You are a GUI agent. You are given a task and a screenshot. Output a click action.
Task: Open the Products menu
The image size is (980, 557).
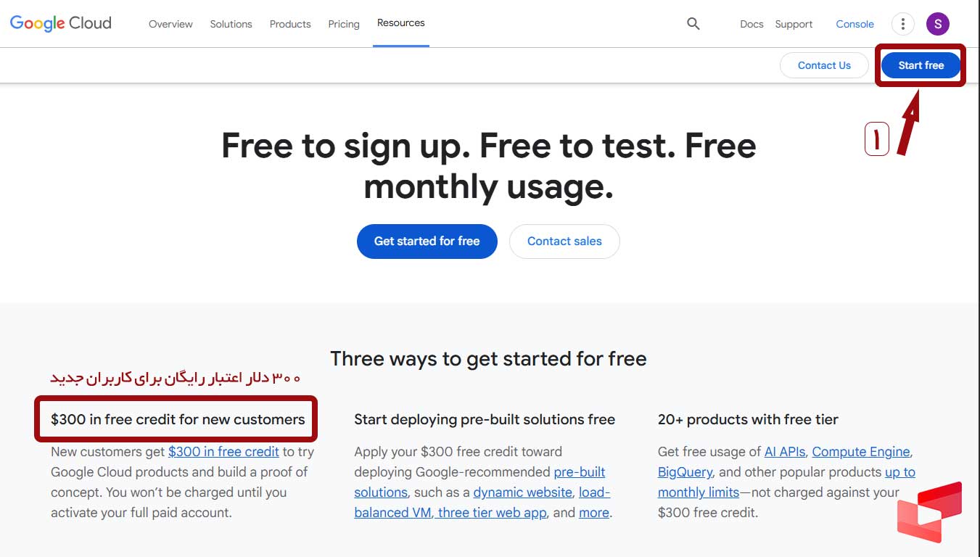(x=290, y=24)
